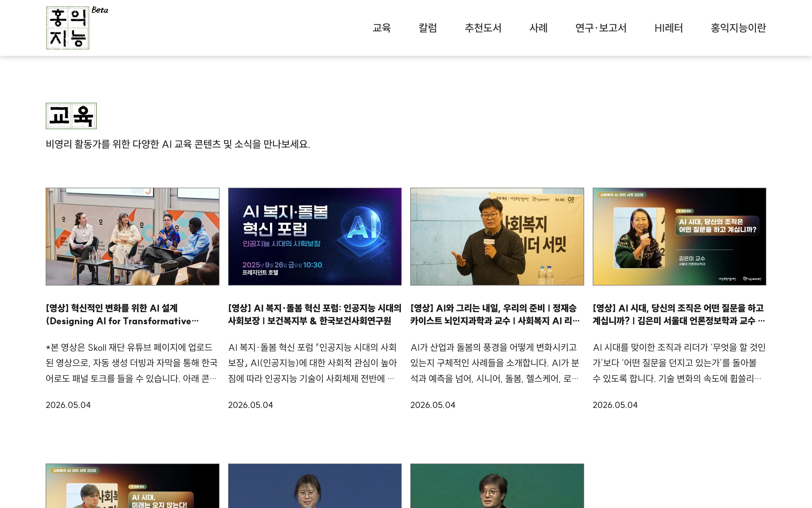This screenshot has height=508, width=812.
Task: Open the 사회복지 리더 서밋 speaker thumbnail
Action: (497, 236)
